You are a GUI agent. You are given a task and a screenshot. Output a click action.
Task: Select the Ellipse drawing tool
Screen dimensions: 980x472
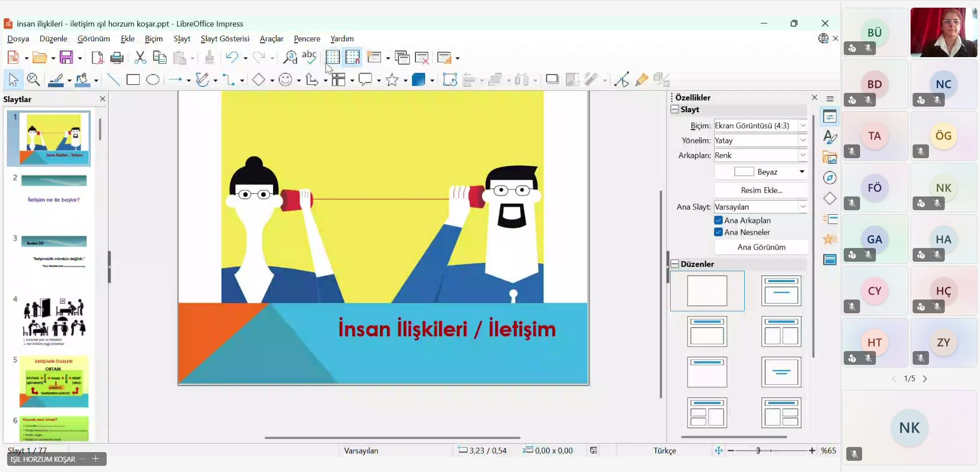[x=153, y=80]
